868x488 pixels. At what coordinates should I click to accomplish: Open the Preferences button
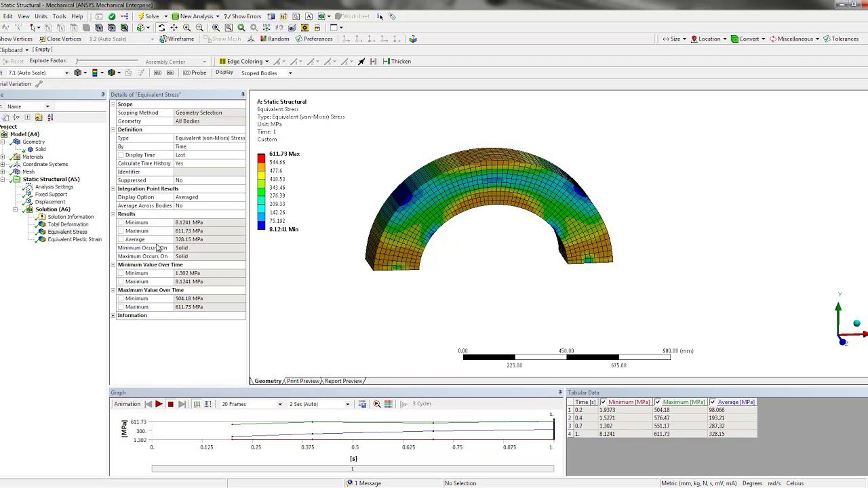313,39
